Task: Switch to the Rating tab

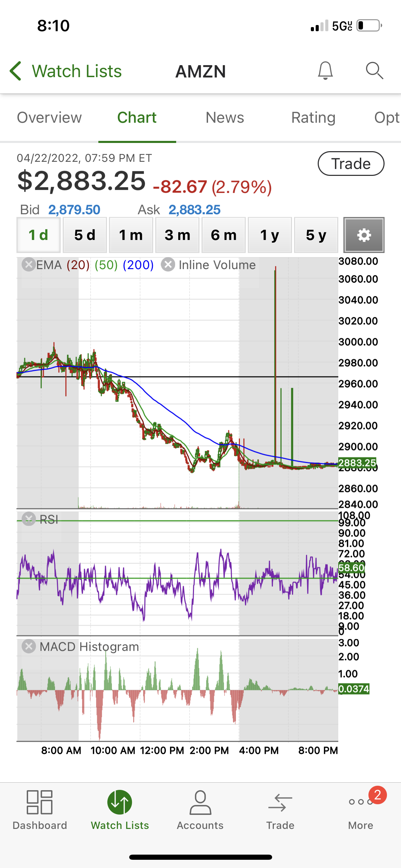Action: click(x=313, y=118)
